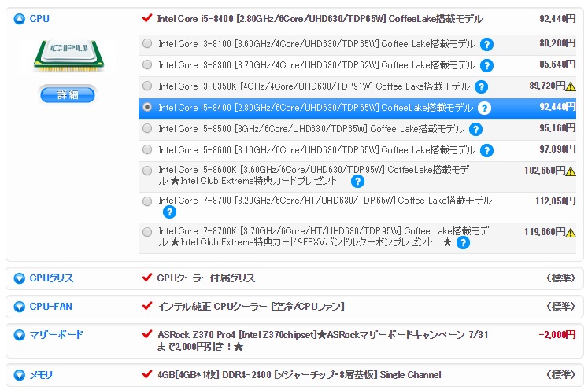Expand the メモリ section arrow
Screen dimensions: 588x390
tap(19, 375)
